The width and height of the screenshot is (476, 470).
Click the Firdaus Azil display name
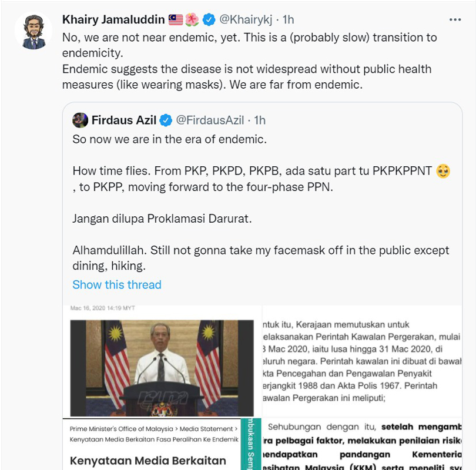pos(124,120)
